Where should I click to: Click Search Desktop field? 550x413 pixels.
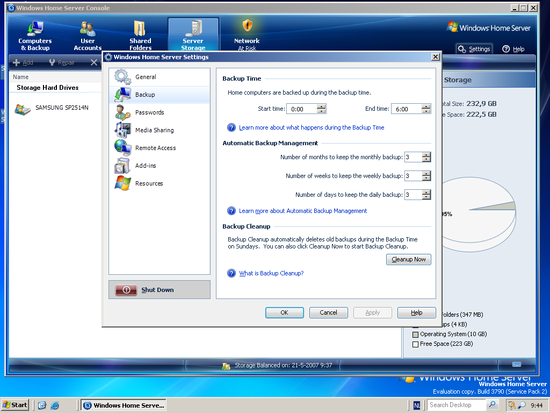[x=456, y=405]
